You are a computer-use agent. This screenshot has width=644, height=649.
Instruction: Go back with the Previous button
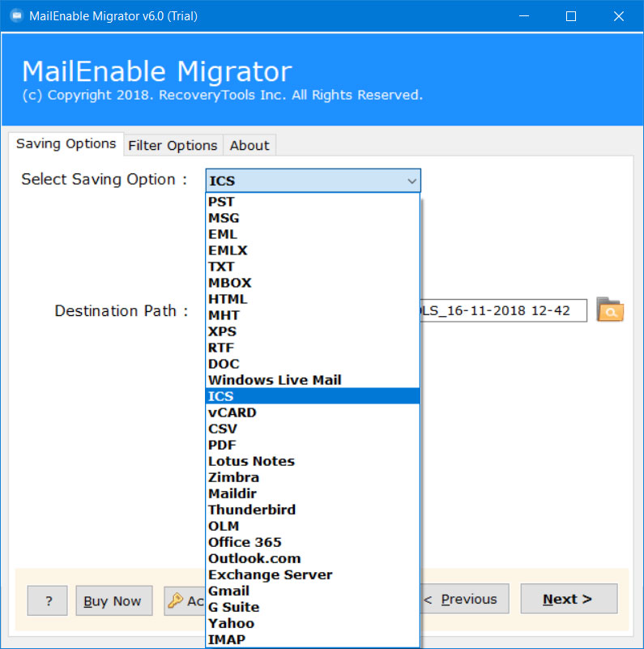pos(465,599)
